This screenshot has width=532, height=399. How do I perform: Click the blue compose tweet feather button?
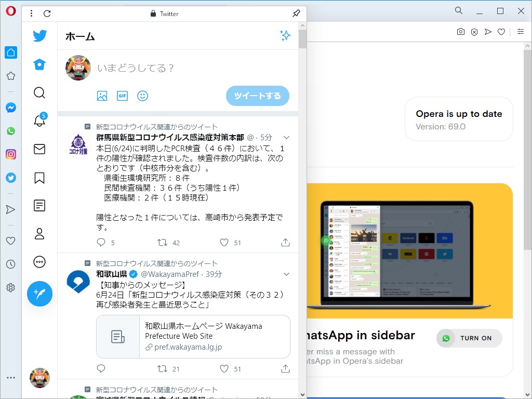click(39, 294)
